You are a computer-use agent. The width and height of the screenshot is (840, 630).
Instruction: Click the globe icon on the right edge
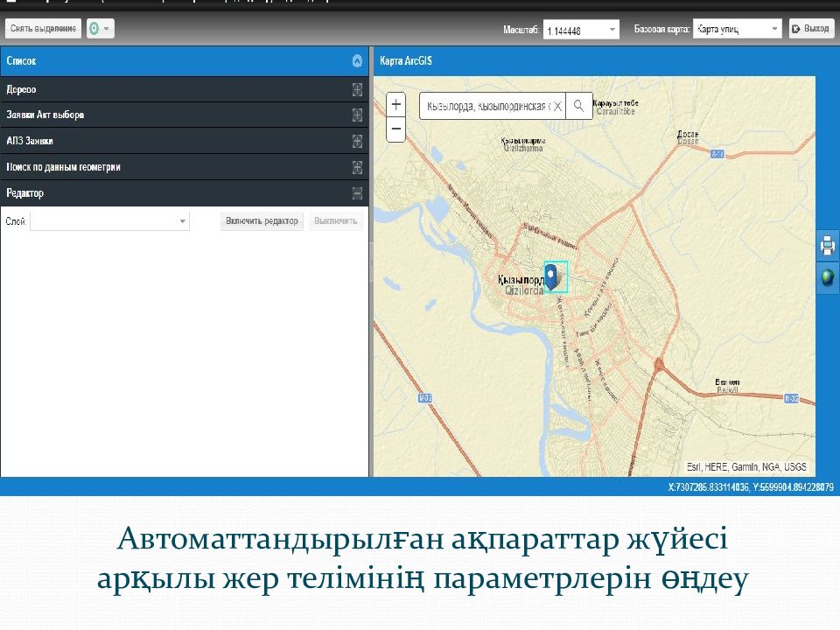[x=827, y=277]
